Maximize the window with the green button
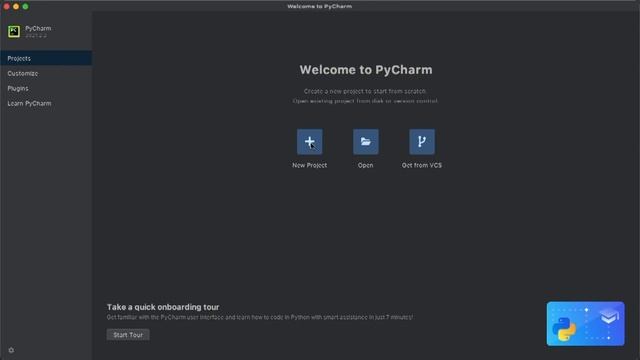Screen dimensions: 640x360 (25, 6)
